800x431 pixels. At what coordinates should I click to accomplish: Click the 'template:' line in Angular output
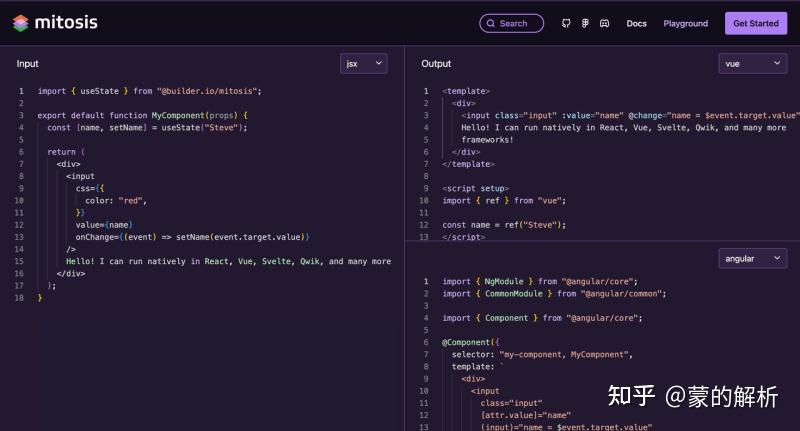[x=478, y=367]
